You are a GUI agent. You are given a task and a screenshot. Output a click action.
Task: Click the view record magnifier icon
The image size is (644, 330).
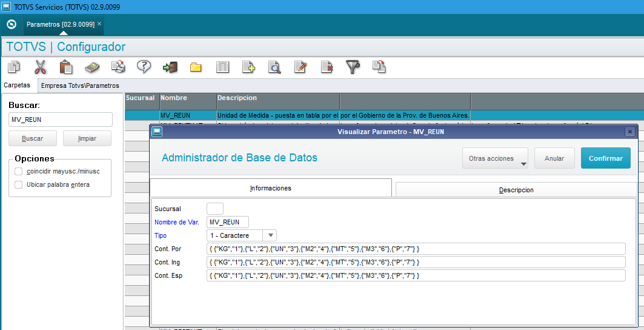click(x=274, y=67)
